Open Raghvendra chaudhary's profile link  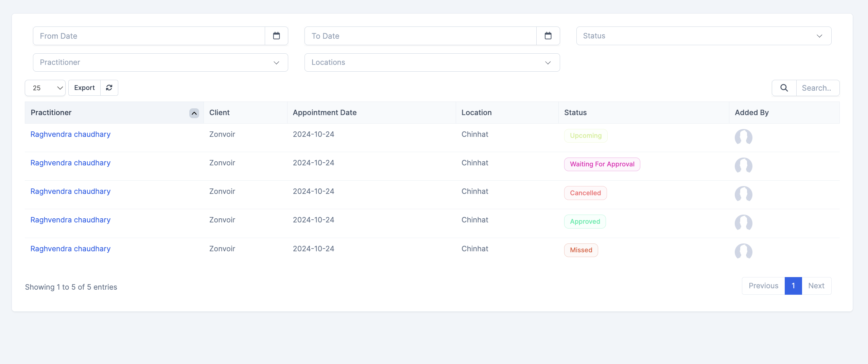tap(70, 134)
